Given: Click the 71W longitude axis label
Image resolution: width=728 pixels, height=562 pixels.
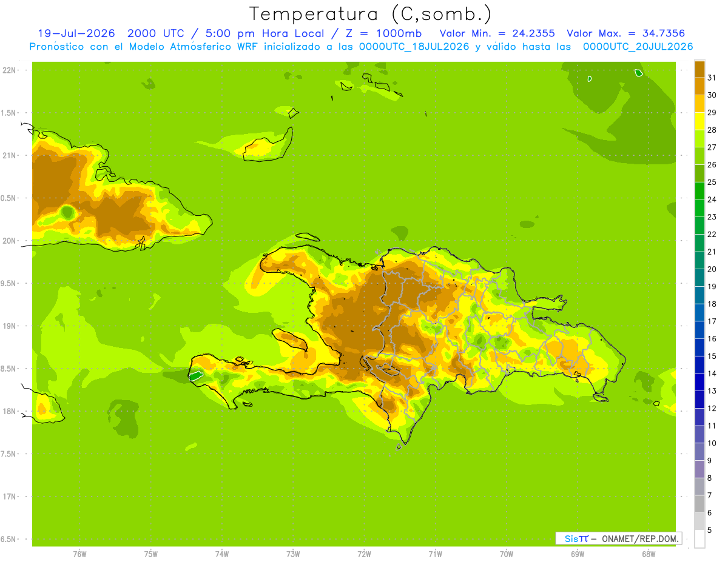Looking at the screenshot, I should point(435,554).
